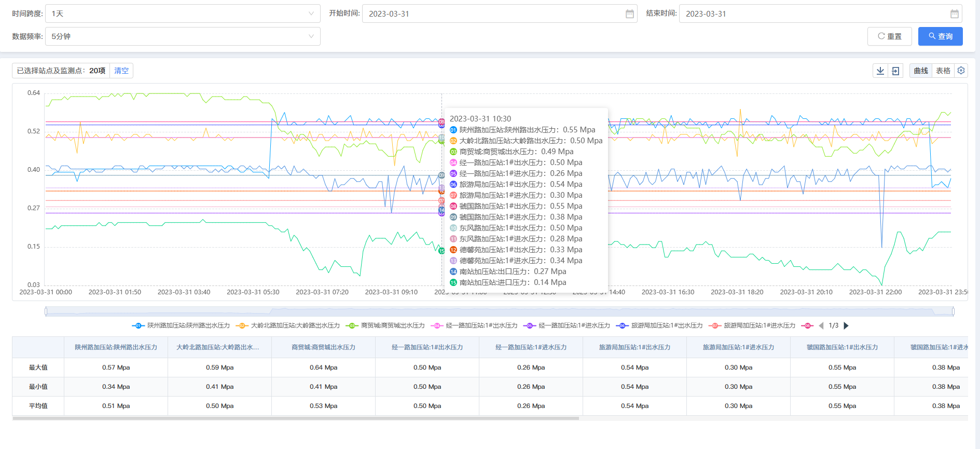Image resolution: width=980 pixels, height=449 pixels.
Task: Click the 查询 search button
Action: pyautogui.click(x=940, y=36)
